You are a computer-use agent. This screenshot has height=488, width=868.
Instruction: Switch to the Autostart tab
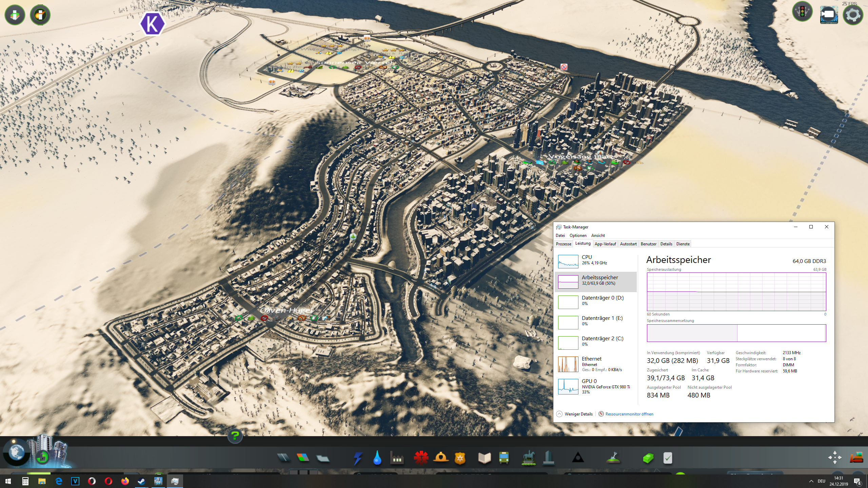click(x=628, y=244)
